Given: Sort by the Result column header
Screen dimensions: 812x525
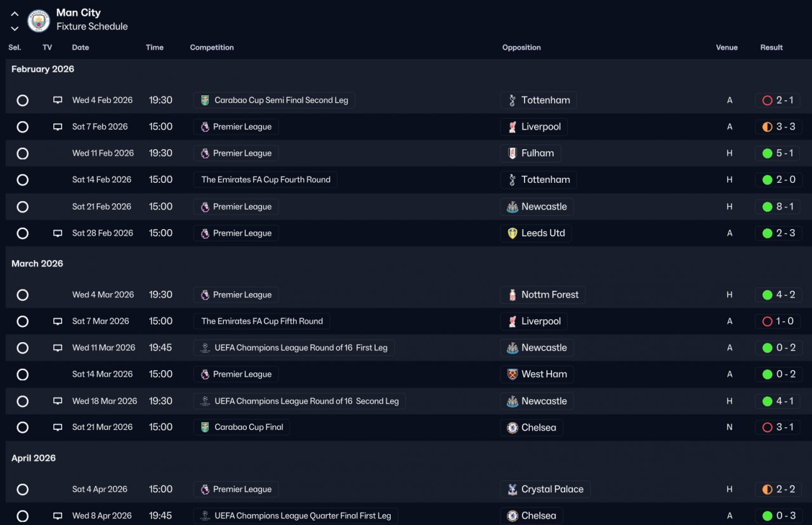Looking at the screenshot, I should coord(771,48).
